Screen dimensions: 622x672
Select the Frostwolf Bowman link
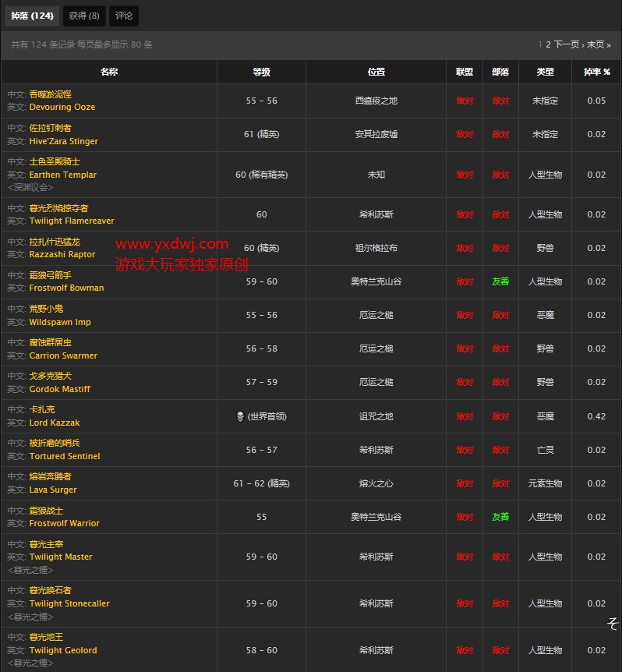click(x=66, y=288)
